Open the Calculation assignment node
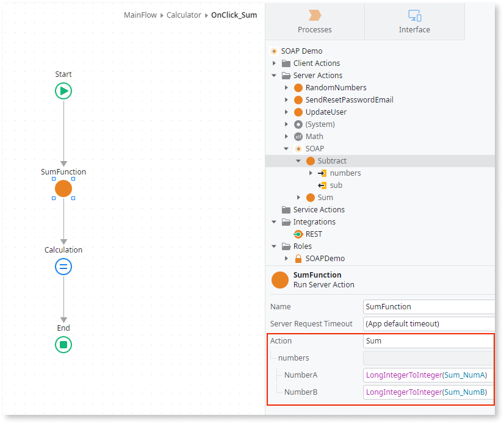Screen dimensions: 504x424 (63, 267)
